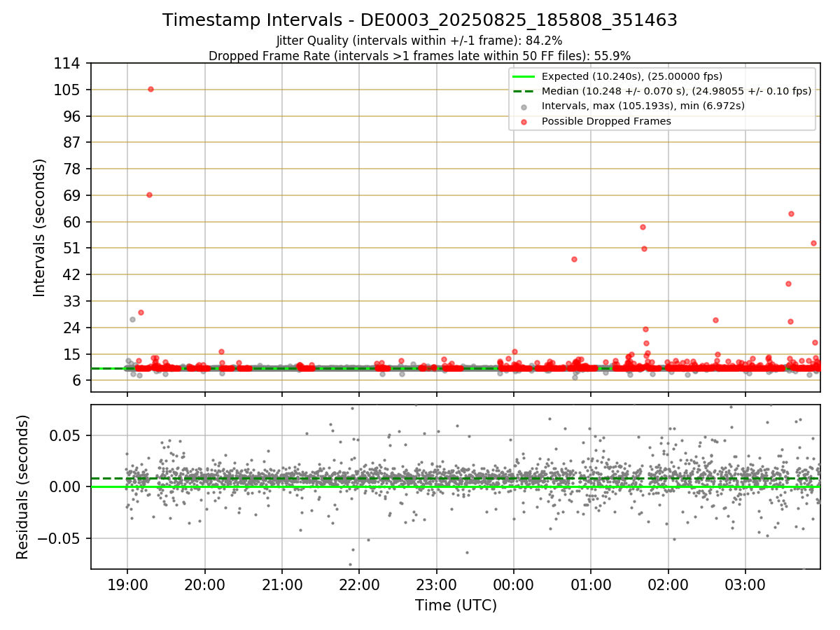
Task: Click the 42 y-axis tick label
Action: click(x=73, y=274)
